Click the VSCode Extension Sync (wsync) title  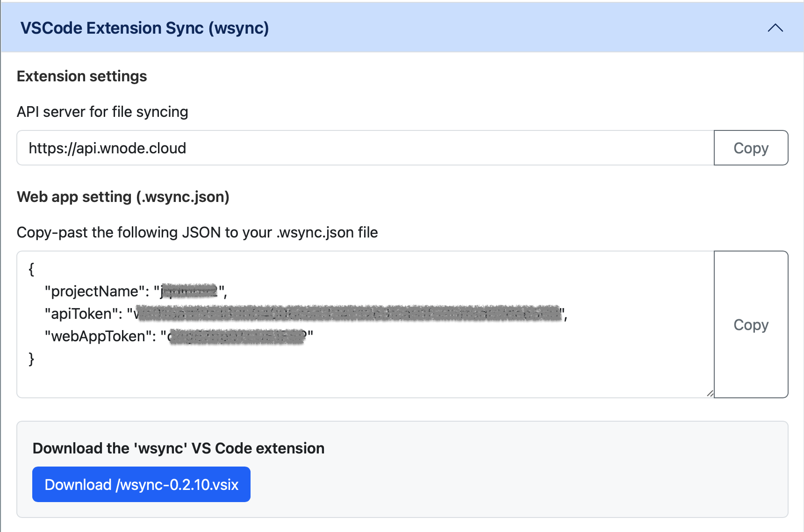145,28
